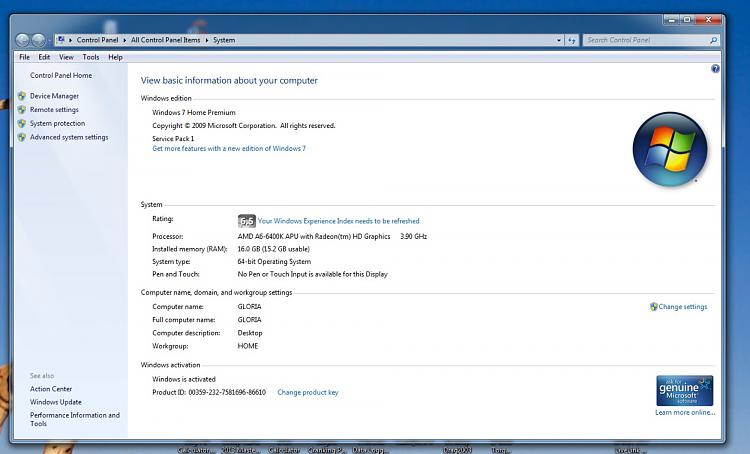Click the Forward navigation arrow button
Screen dimensions: 750x454
coord(38,40)
